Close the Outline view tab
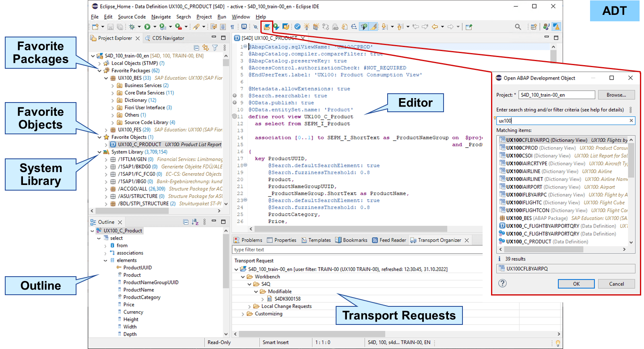Viewport: 644px width, 349px height. pos(120,222)
